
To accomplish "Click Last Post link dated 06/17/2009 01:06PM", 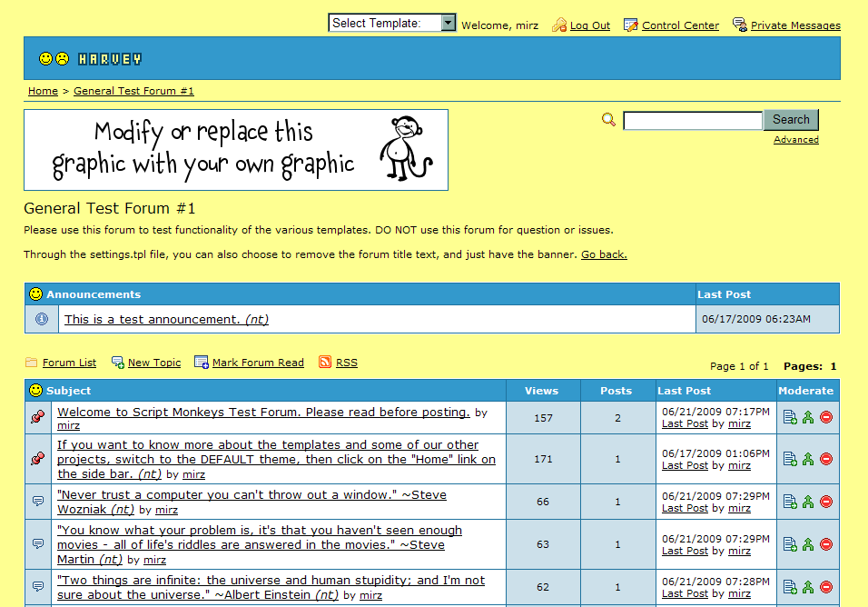I will pyautogui.click(x=685, y=466).
